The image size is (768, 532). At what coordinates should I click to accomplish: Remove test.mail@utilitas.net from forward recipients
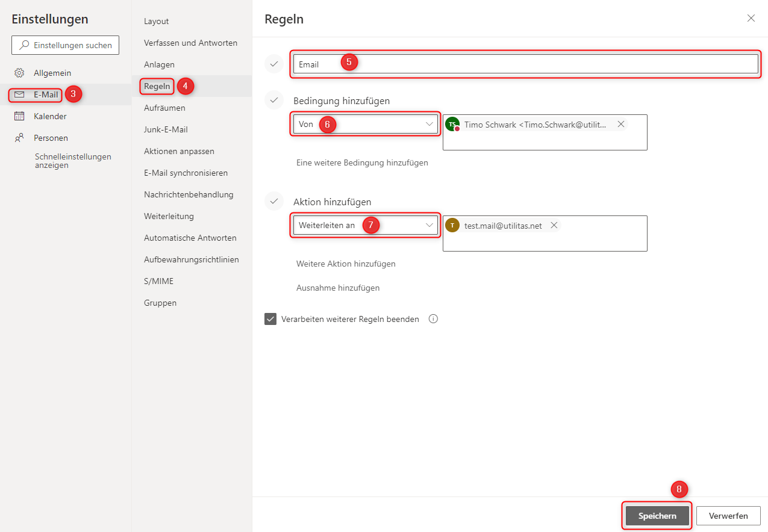coord(554,225)
